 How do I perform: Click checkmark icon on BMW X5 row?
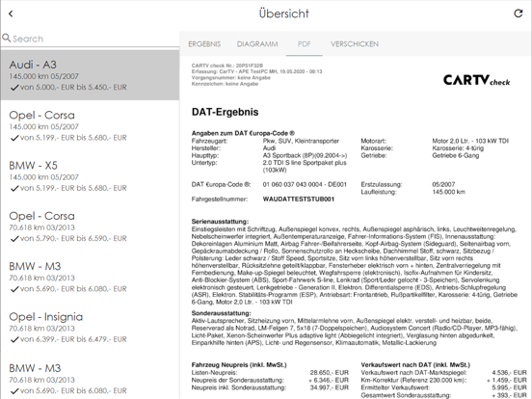point(14,188)
